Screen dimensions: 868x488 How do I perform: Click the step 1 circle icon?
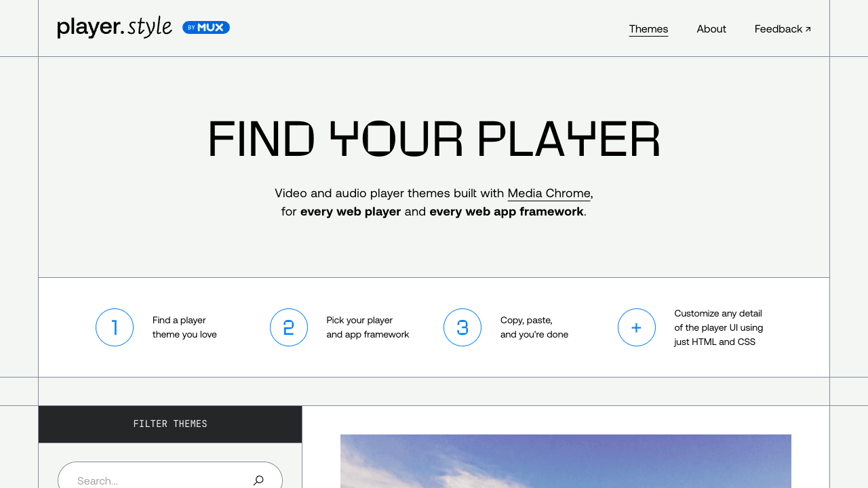point(115,327)
